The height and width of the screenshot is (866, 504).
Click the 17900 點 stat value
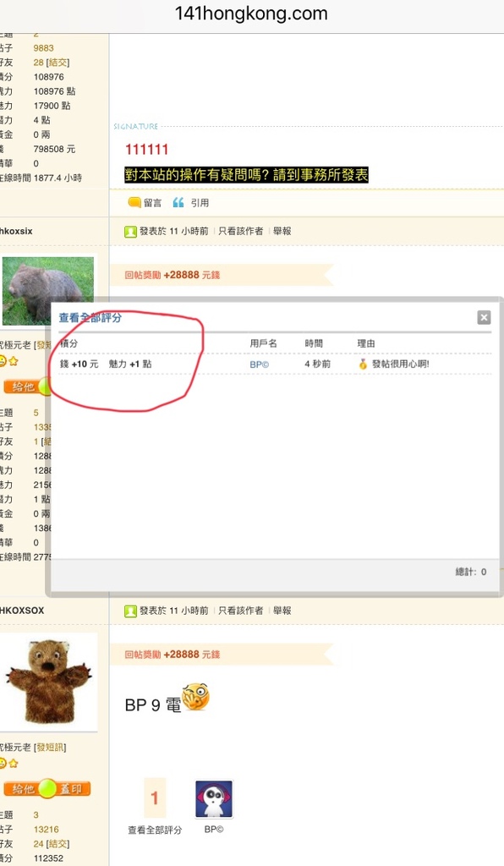click(52, 106)
